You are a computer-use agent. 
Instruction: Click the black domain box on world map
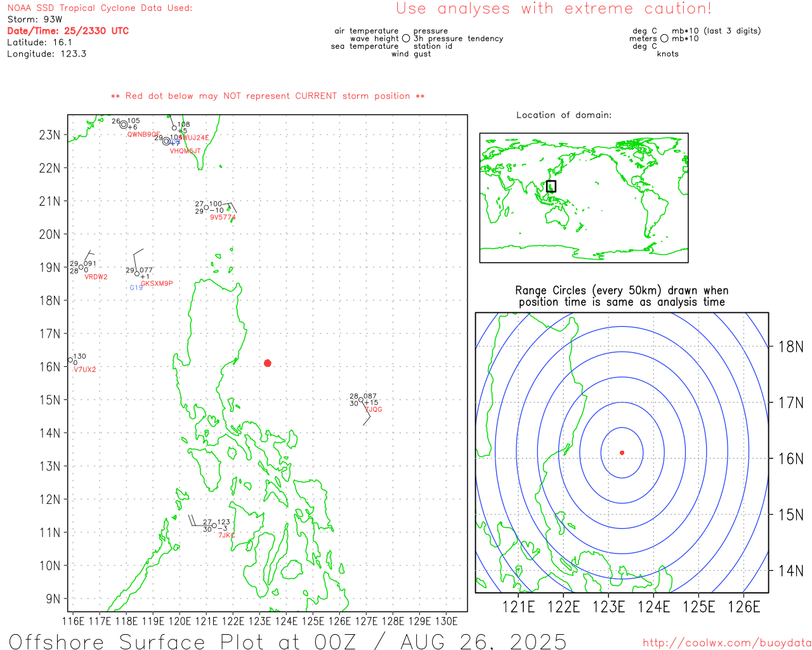551,186
